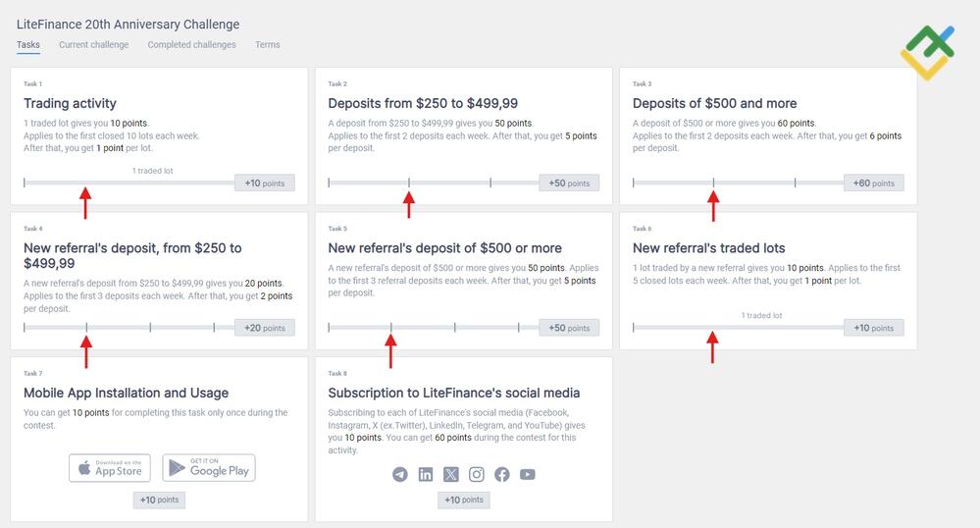This screenshot has width=980, height=528.
Task: Click progress bar in Task 4 referral deposit
Action: [x=129, y=327]
